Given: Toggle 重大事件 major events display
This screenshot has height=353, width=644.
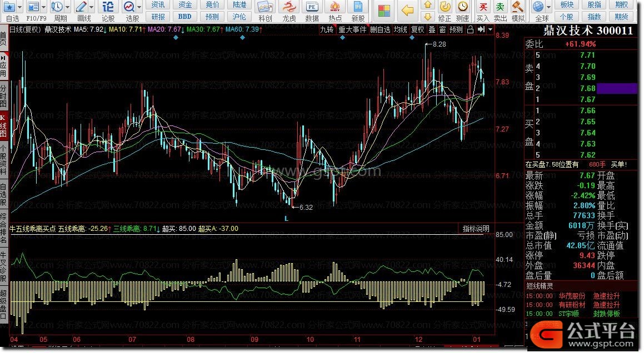Looking at the screenshot, I should click(352, 29).
